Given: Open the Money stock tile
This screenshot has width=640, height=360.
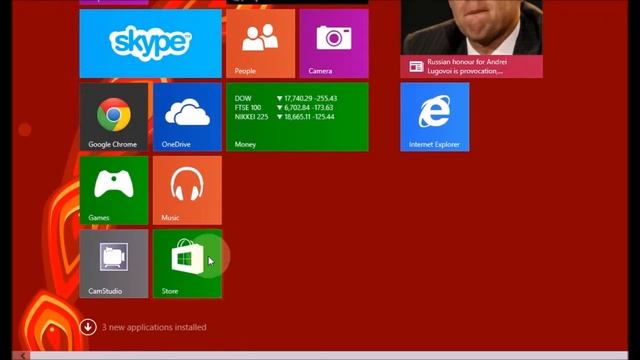Looking at the screenshot, I should 298,117.
